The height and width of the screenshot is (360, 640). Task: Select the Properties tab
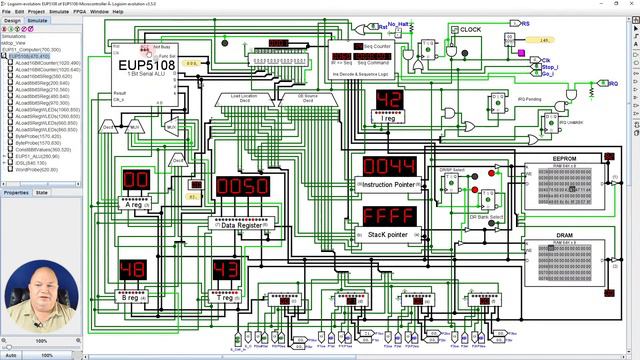coord(16,192)
